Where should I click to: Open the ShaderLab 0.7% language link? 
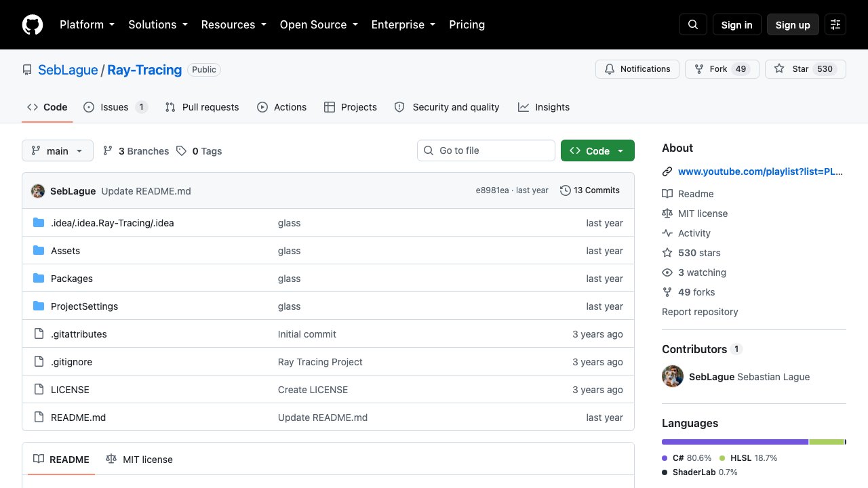pyautogui.click(x=700, y=472)
